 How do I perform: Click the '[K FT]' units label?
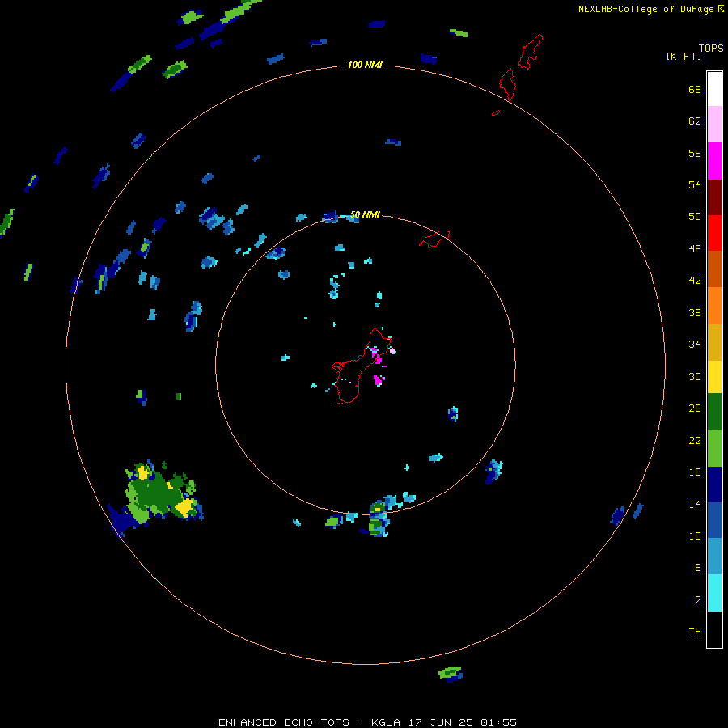point(684,56)
